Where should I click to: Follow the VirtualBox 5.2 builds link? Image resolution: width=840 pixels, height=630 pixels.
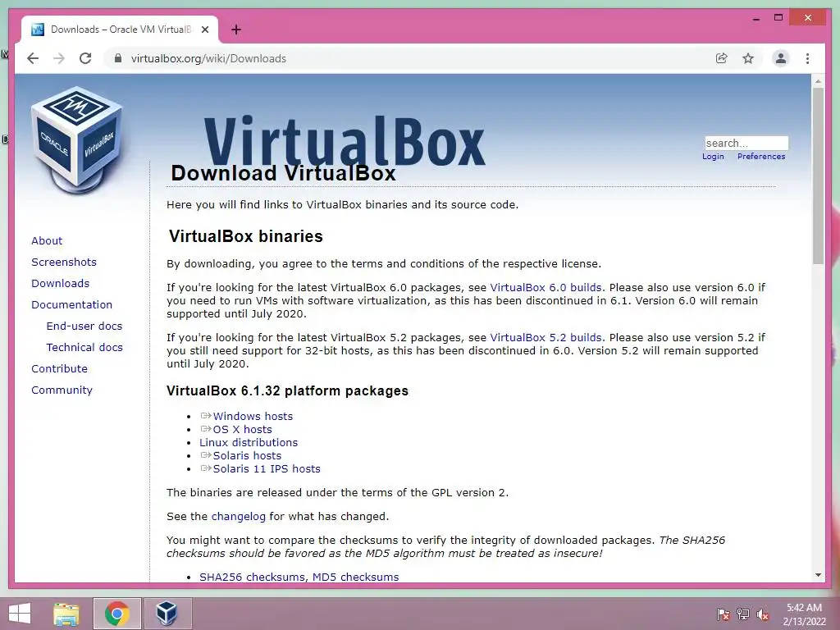[x=546, y=338]
